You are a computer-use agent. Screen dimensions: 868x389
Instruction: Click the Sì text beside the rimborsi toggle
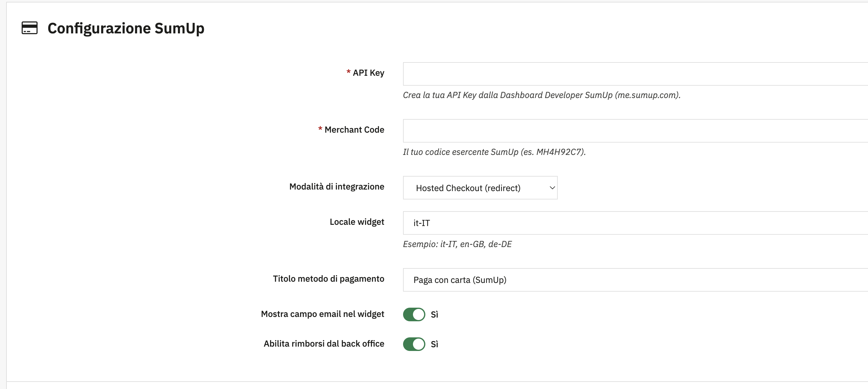pyautogui.click(x=434, y=344)
